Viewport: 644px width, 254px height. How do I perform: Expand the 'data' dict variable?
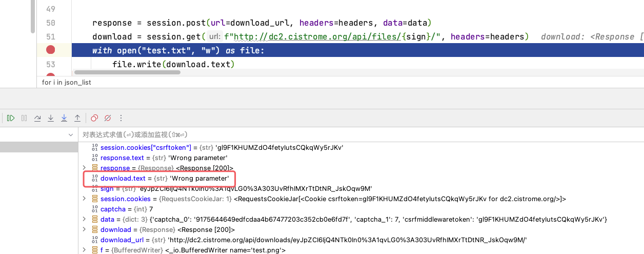pos(85,219)
